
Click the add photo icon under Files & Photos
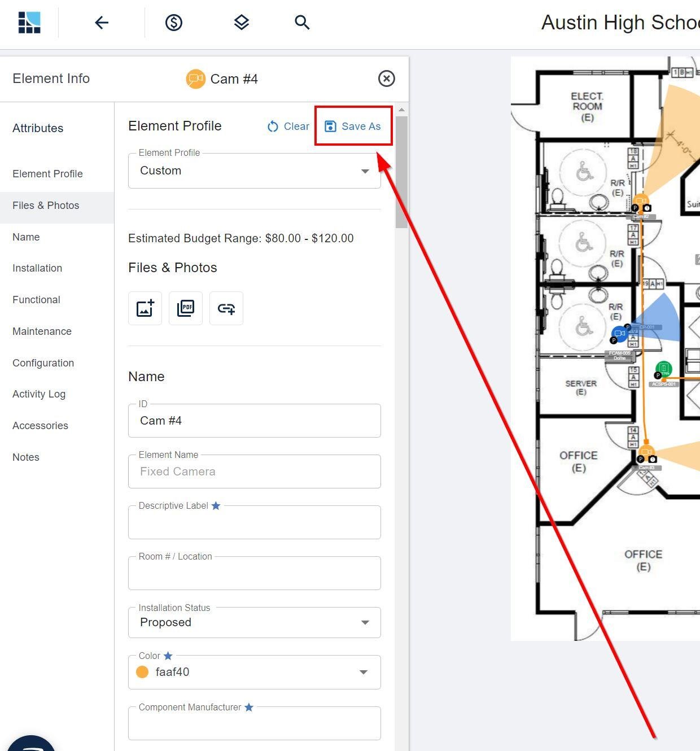pyautogui.click(x=145, y=308)
